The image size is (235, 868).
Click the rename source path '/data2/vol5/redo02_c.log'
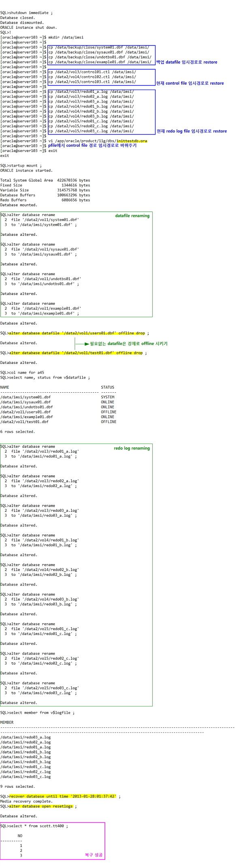(50, 658)
